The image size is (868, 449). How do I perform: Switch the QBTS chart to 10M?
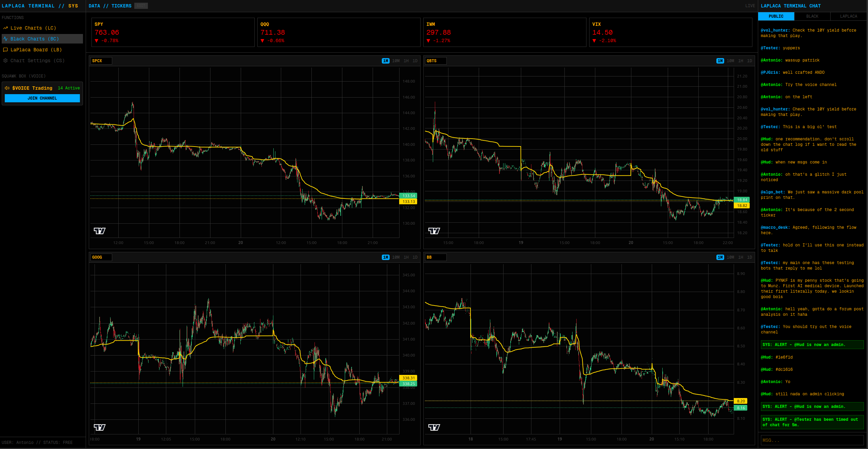click(x=730, y=61)
